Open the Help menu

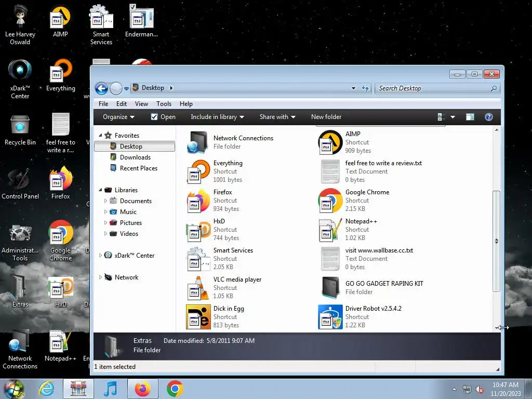[x=186, y=104]
